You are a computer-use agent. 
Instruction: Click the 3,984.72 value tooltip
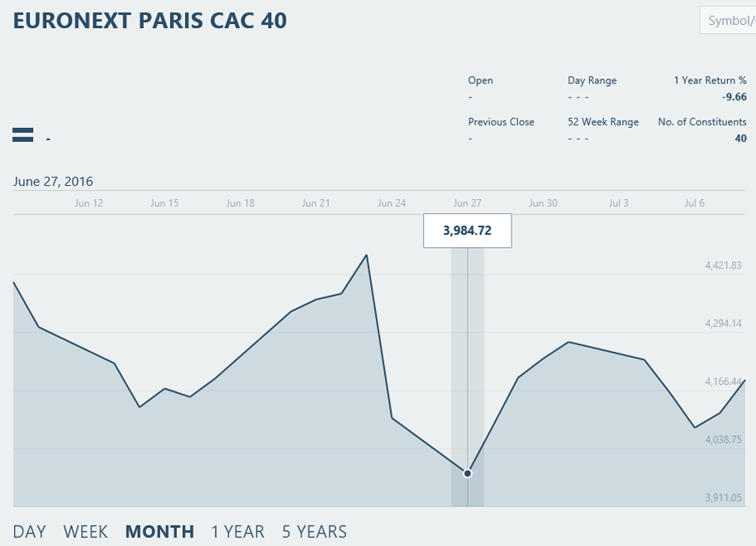[467, 230]
